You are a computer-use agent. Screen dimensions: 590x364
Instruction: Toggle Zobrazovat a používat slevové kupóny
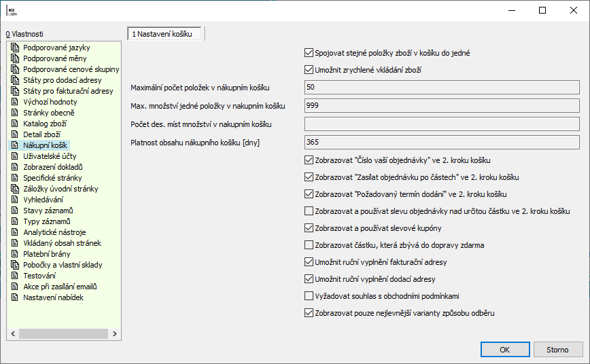(x=309, y=228)
